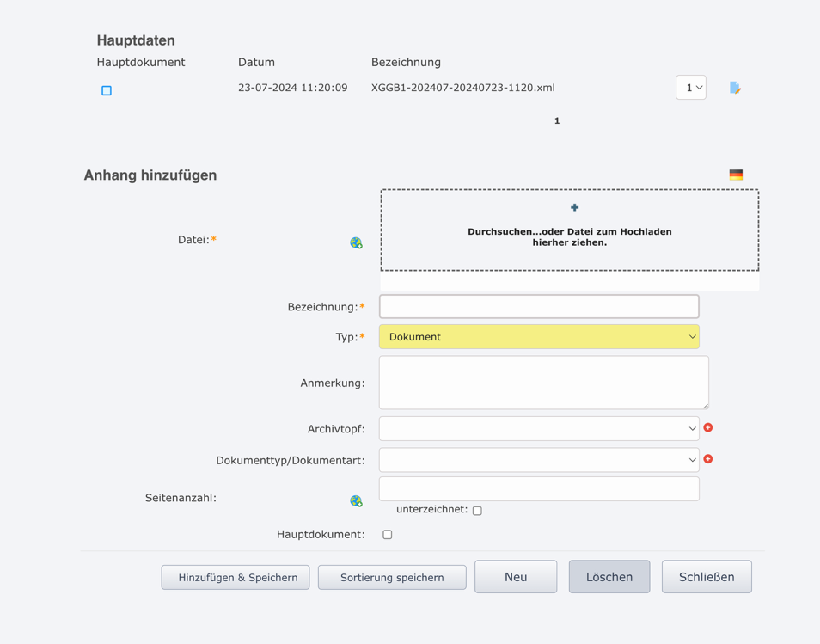The height and width of the screenshot is (644, 820).
Task: Click the German flag language icon
Action: (736, 174)
